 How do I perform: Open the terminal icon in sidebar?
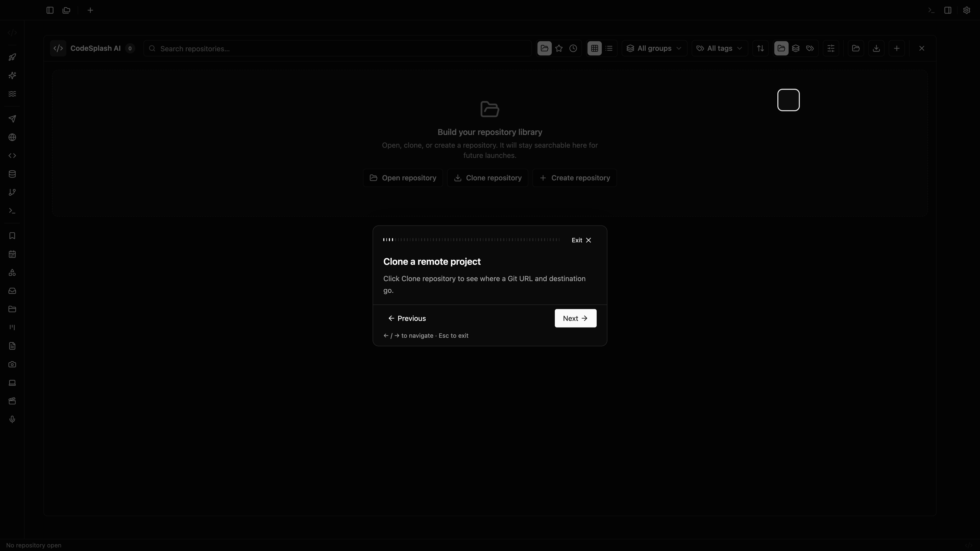pyautogui.click(x=12, y=211)
